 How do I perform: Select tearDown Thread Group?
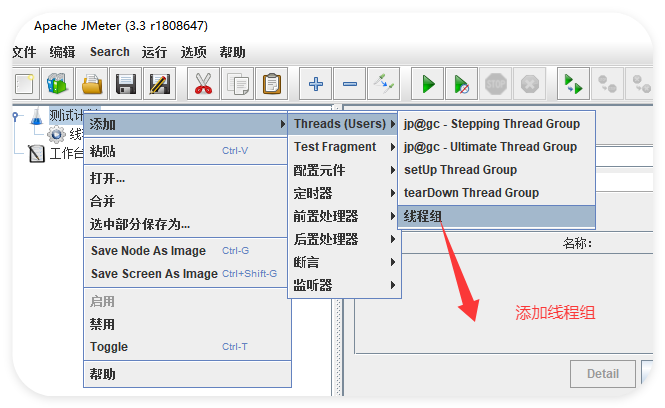(x=497, y=193)
